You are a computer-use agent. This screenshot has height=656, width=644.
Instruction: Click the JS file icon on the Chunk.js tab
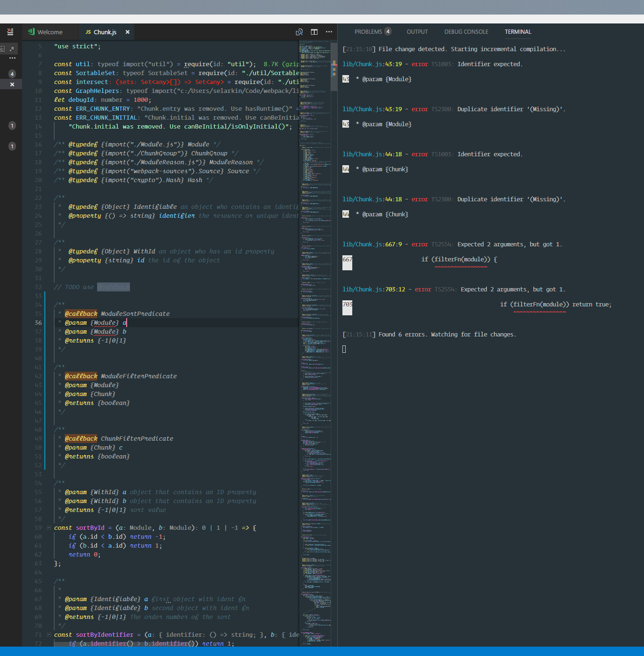(x=88, y=32)
